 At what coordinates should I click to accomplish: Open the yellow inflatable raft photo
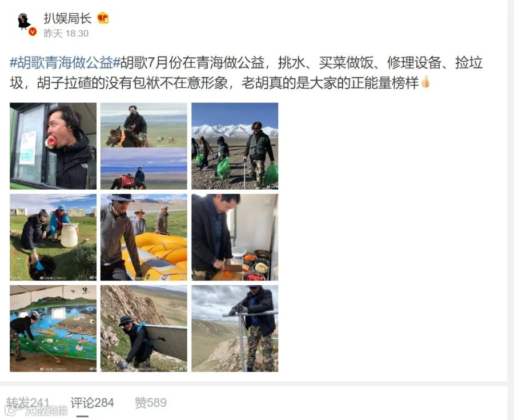pyautogui.click(x=144, y=237)
